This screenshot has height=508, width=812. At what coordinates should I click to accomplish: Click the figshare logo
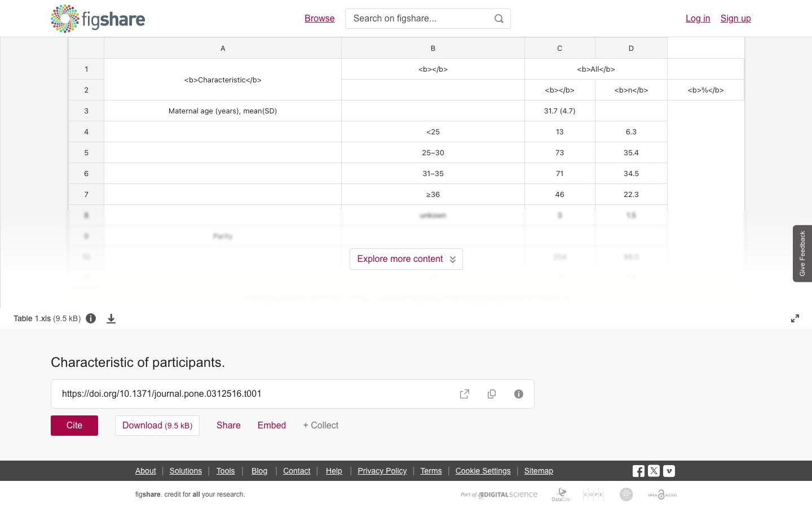pyautogui.click(x=98, y=19)
